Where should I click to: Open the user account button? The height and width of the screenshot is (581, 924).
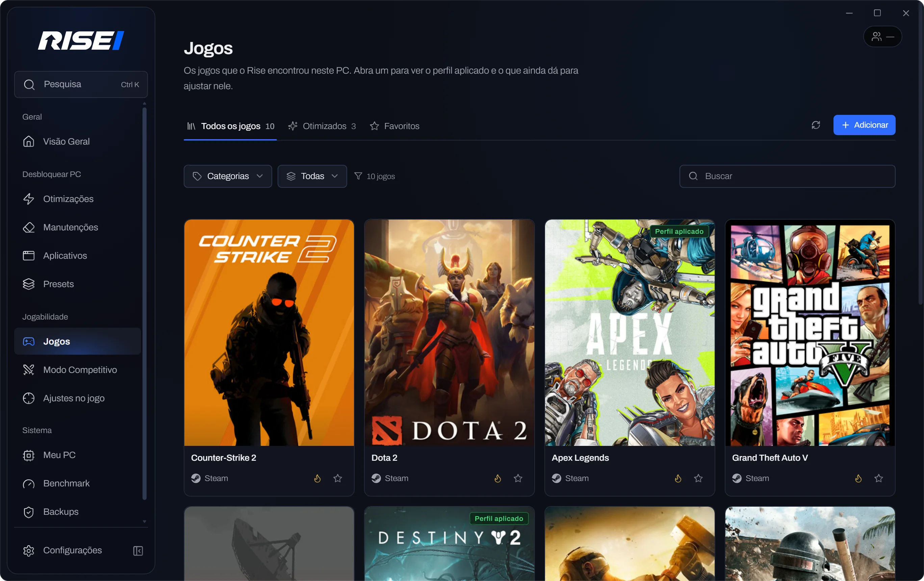point(882,36)
